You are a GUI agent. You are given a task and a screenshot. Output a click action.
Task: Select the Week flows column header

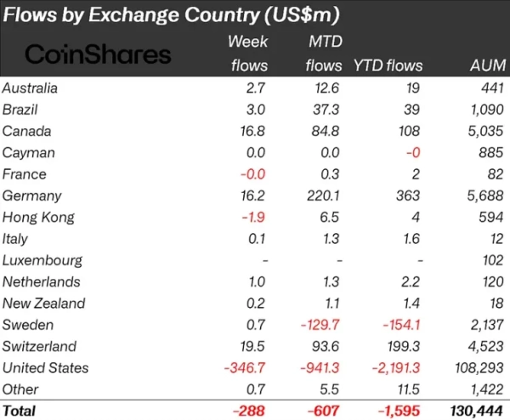tap(247, 53)
